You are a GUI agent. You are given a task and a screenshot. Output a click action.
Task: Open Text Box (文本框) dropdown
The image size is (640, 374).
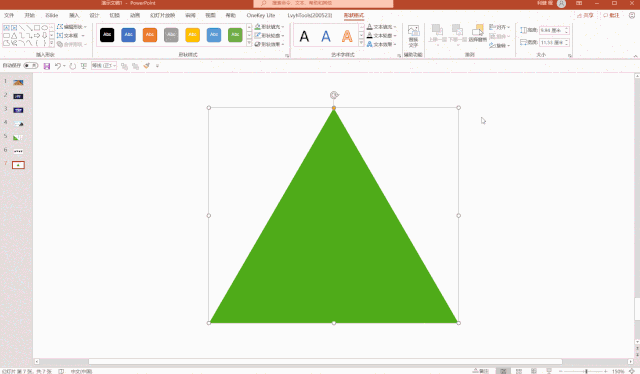pyautogui.click(x=71, y=36)
